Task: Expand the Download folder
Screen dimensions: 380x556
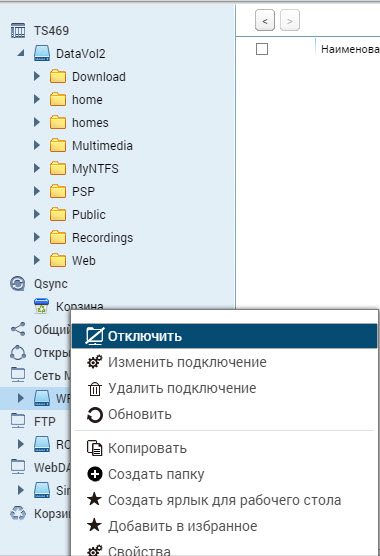Action: tap(37, 76)
